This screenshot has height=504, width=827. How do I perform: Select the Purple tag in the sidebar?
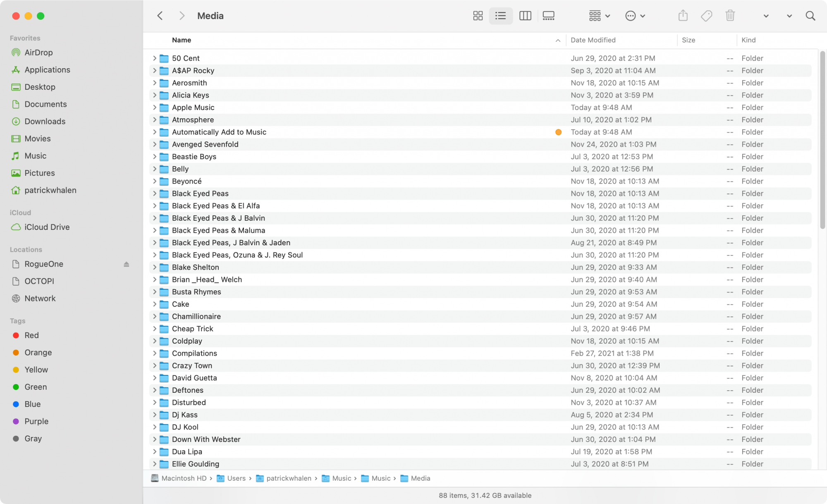36,421
